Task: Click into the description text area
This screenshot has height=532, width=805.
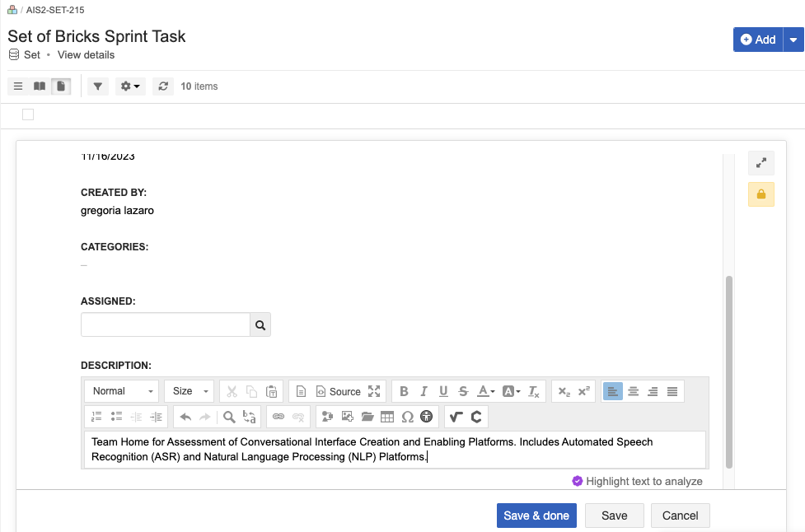Action: (x=395, y=450)
